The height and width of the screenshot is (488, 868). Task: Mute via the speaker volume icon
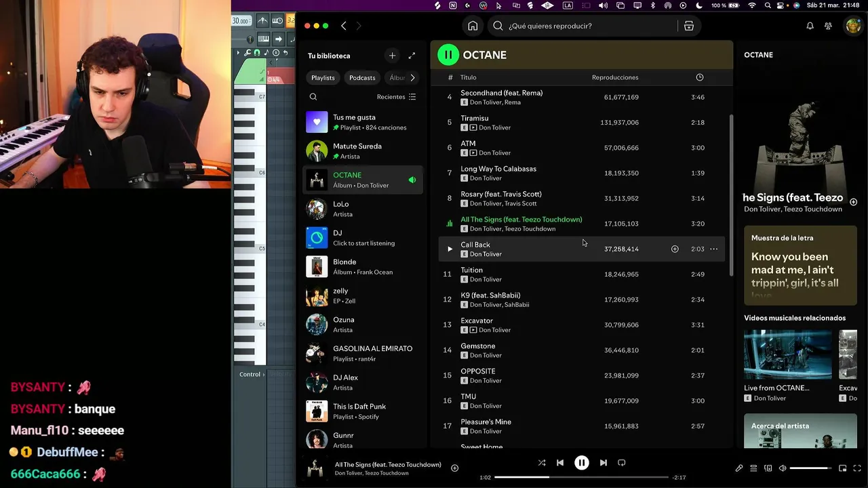coord(783,468)
